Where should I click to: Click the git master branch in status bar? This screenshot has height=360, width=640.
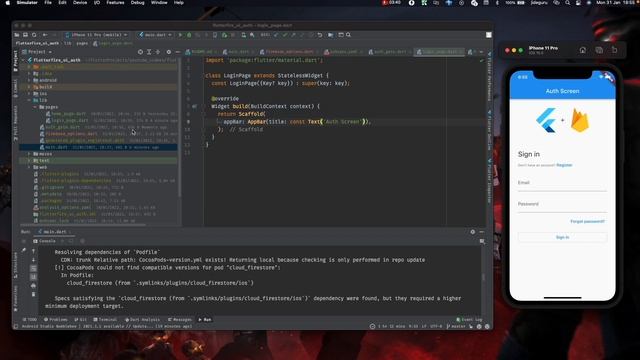pos(456,327)
